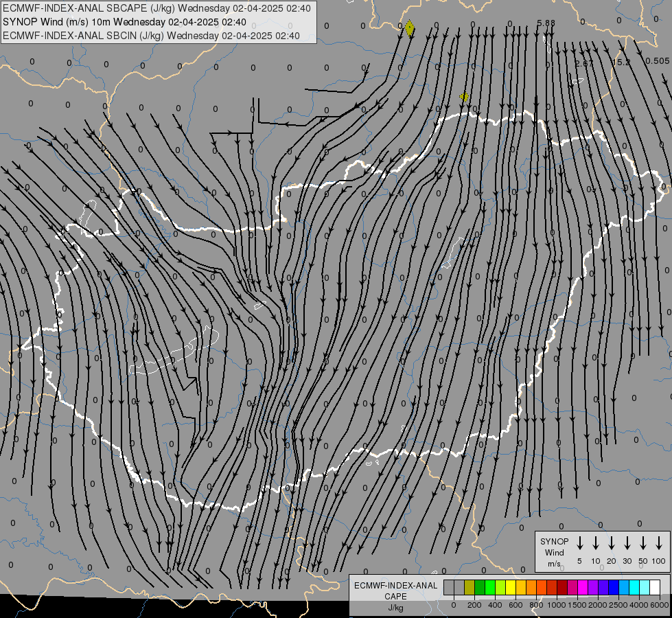Select the dark green CAPE legend swatch
Image resolution: width=672 pixels, height=618 pixels.
[480, 588]
